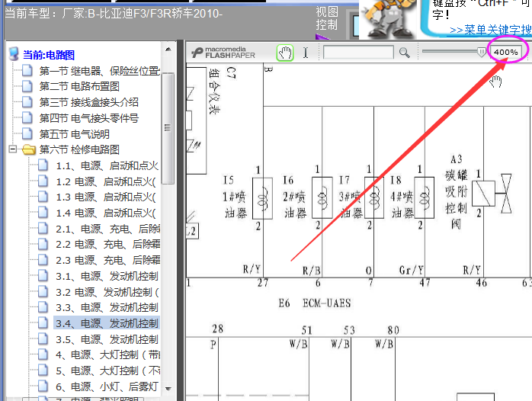Open 第四节 电气接头零件号 page
Image resolution: width=532 pixels, height=401 pixels.
[x=88, y=118]
